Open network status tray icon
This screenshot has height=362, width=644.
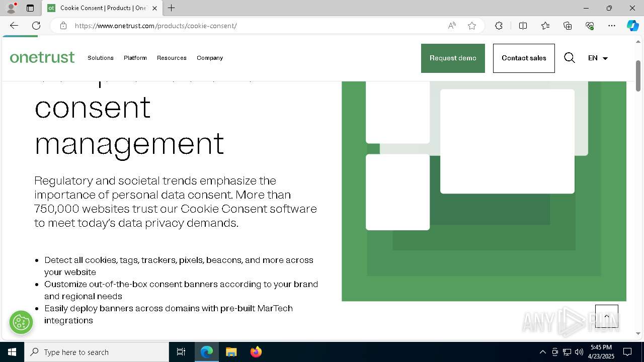point(567,352)
